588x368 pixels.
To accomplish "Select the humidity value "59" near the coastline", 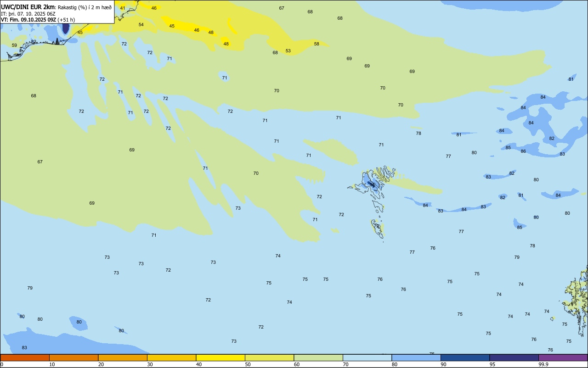I will coord(14,45).
